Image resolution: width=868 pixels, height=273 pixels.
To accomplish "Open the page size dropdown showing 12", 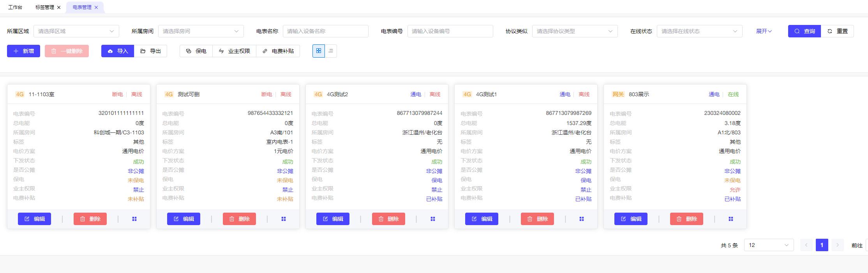I will click(769, 245).
